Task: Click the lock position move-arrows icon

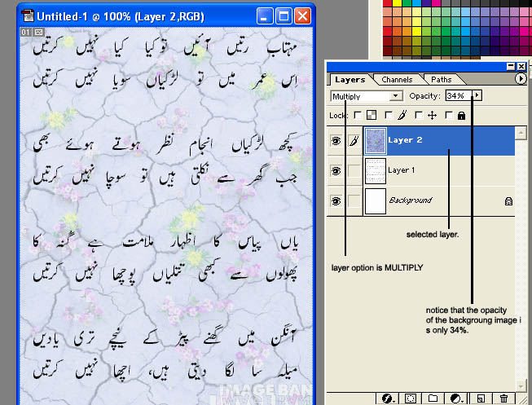Action: pyautogui.click(x=433, y=116)
